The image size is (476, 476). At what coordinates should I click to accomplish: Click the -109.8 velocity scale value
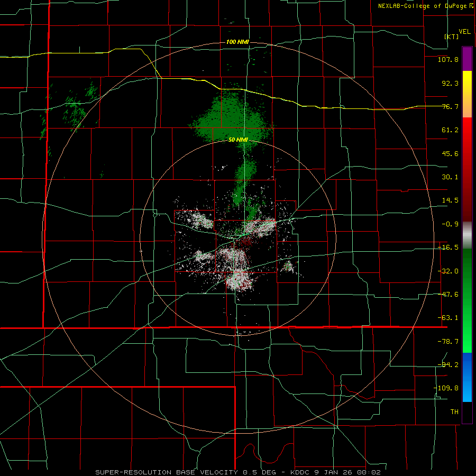pyautogui.click(x=446, y=388)
